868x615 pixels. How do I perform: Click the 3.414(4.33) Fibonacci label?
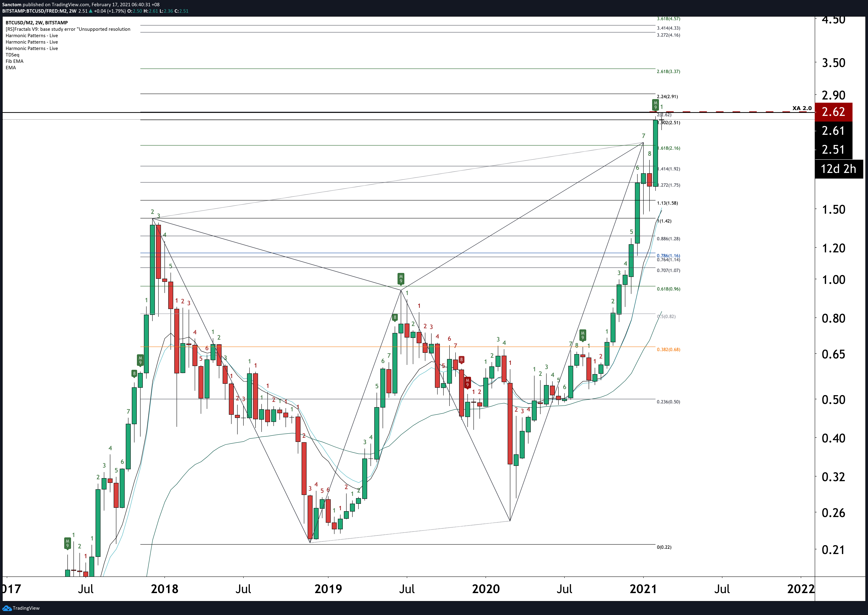point(668,28)
